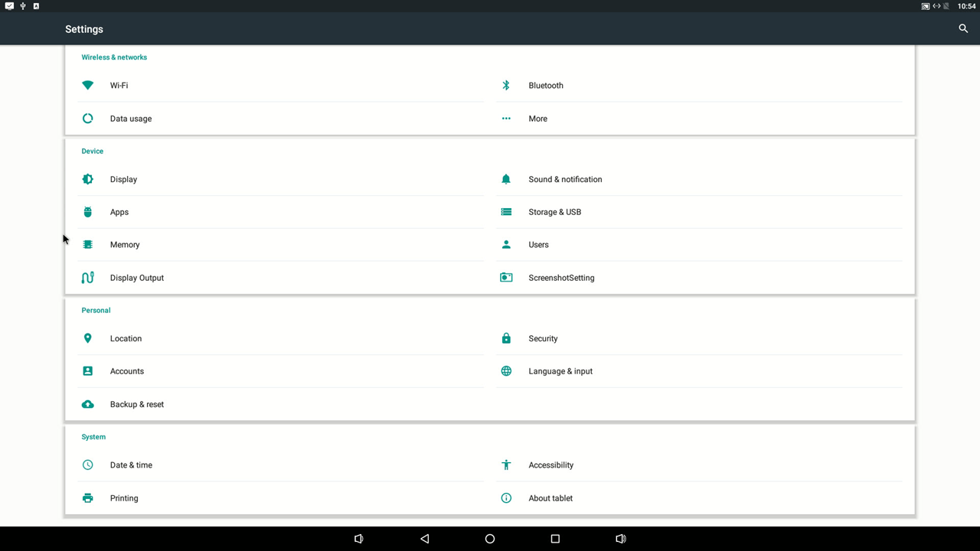Open the Memory settings
The height and width of the screenshot is (551, 980).
125,245
